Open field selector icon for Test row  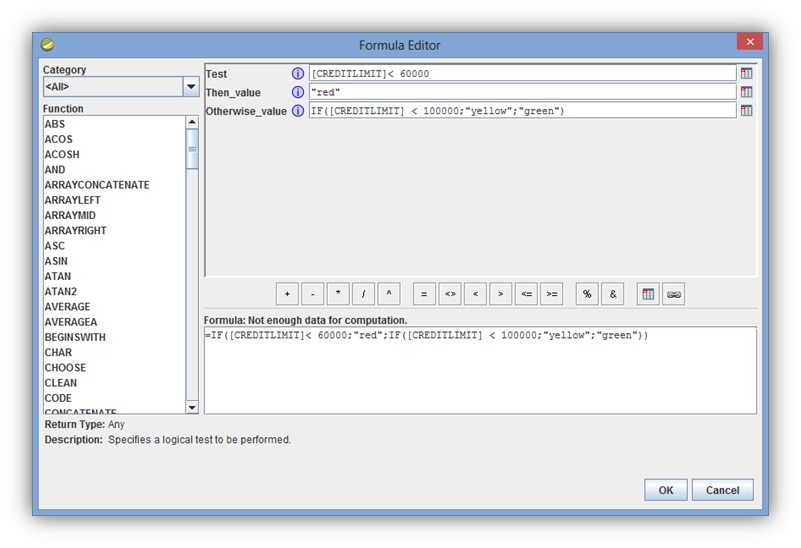coord(746,74)
